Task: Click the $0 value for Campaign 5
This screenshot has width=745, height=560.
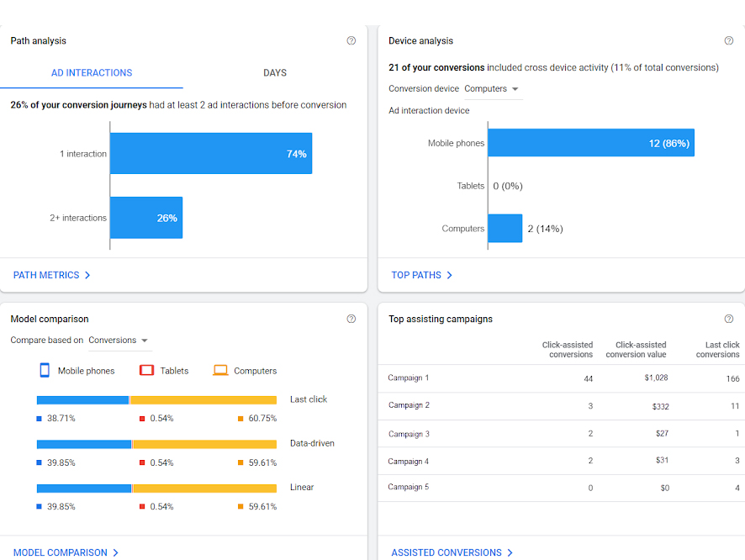Action: pos(665,488)
